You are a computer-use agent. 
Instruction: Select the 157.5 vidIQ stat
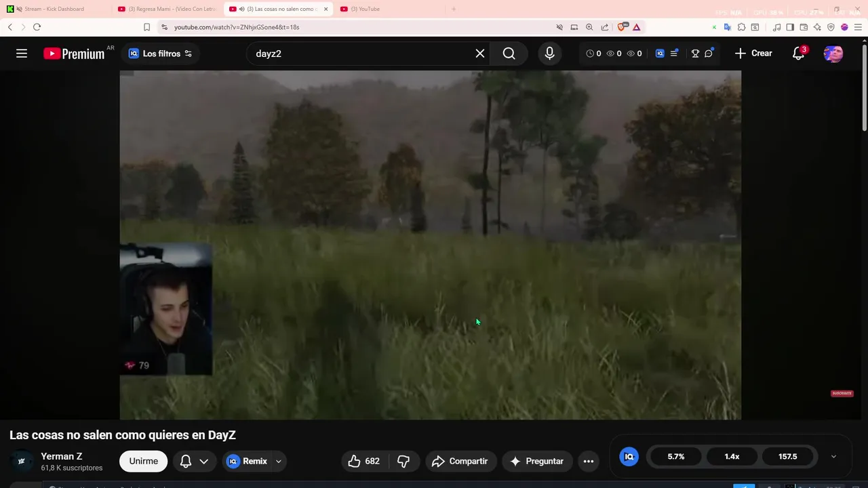(x=788, y=456)
